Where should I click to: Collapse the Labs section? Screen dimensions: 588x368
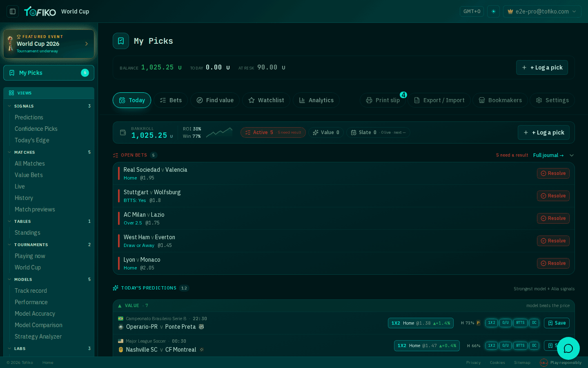pyautogui.click(x=9, y=348)
